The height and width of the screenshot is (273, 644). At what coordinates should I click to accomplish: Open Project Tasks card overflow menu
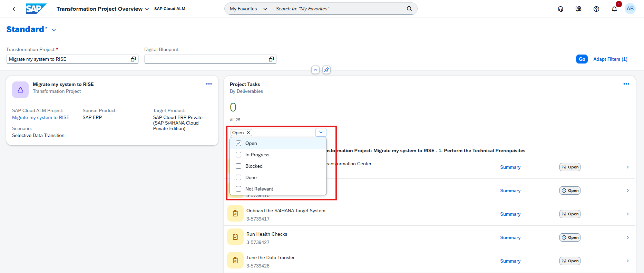626,84
